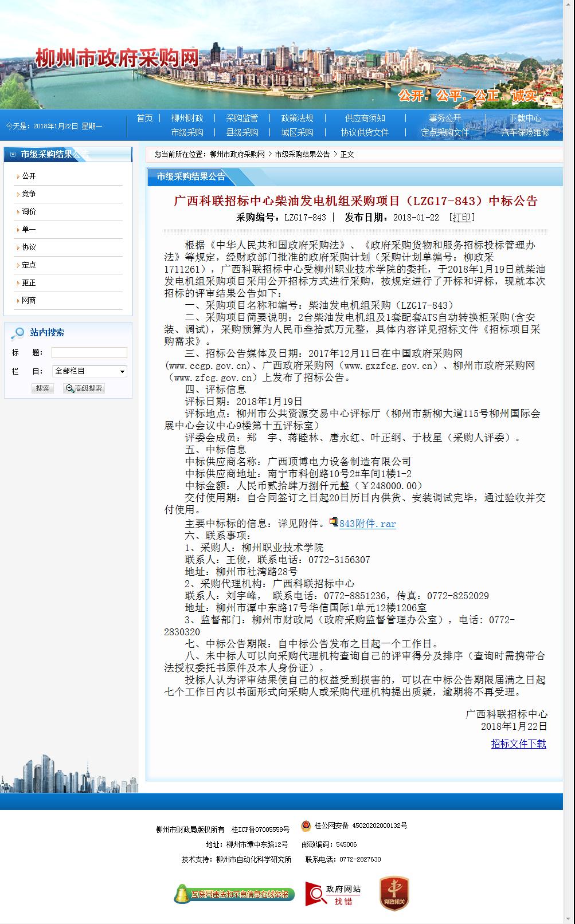Select 公开 in the left sidebar
575x924 pixels.
pos(29,176)
